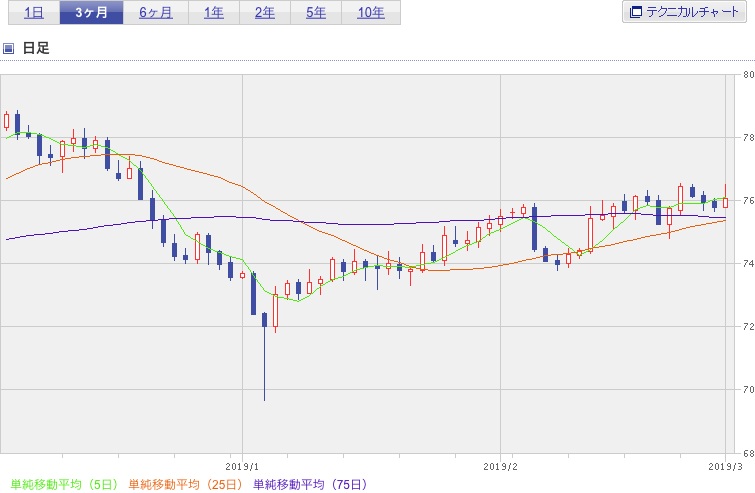Viewport: 755px width, 493px height.
Task: Switch chart to the 2年 period
Action: pos(265,13)
